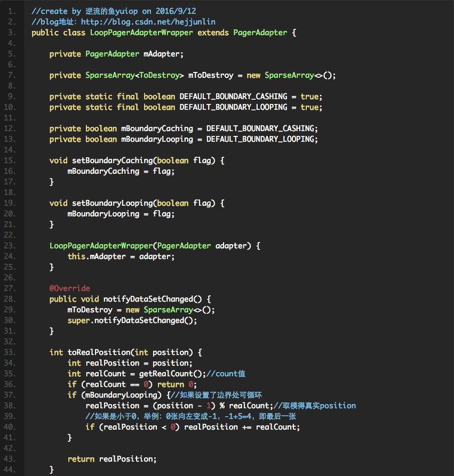Screen dimensions: 454x476
Task: Click class name LoopPagerAdapterWrapper on line 3
Action: [x=141, y=33]
